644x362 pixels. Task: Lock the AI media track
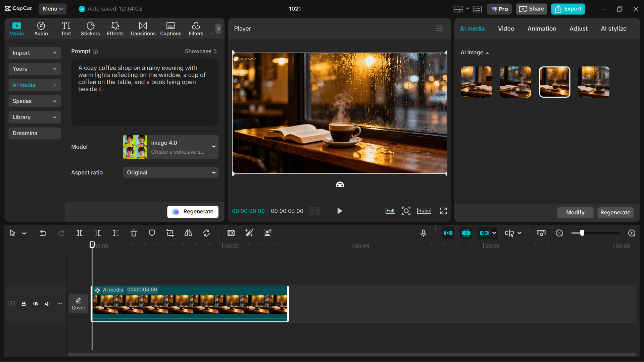point(23,304)
